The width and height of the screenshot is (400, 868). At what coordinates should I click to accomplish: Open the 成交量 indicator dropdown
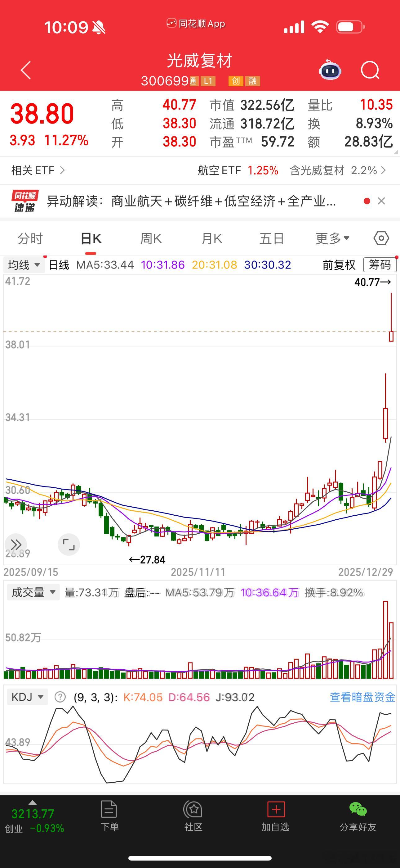point(33,592)
